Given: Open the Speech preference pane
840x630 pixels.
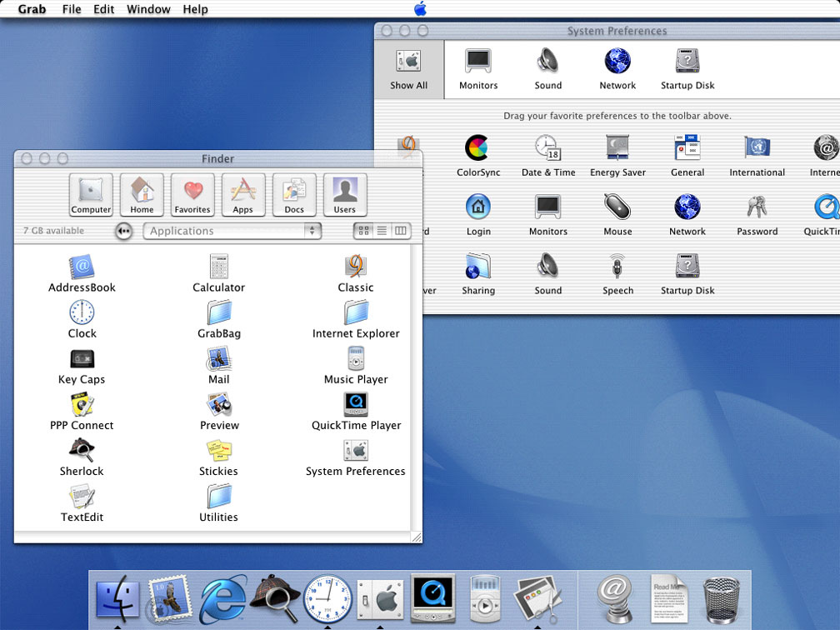Looking at the screenshot, I should point(617,273).
